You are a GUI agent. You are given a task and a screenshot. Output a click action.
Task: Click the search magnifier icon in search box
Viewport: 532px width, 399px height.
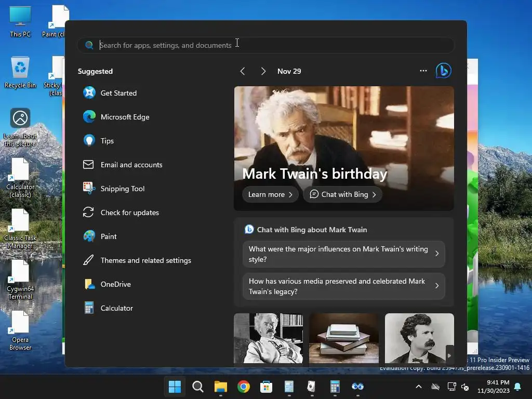[89, 45]
